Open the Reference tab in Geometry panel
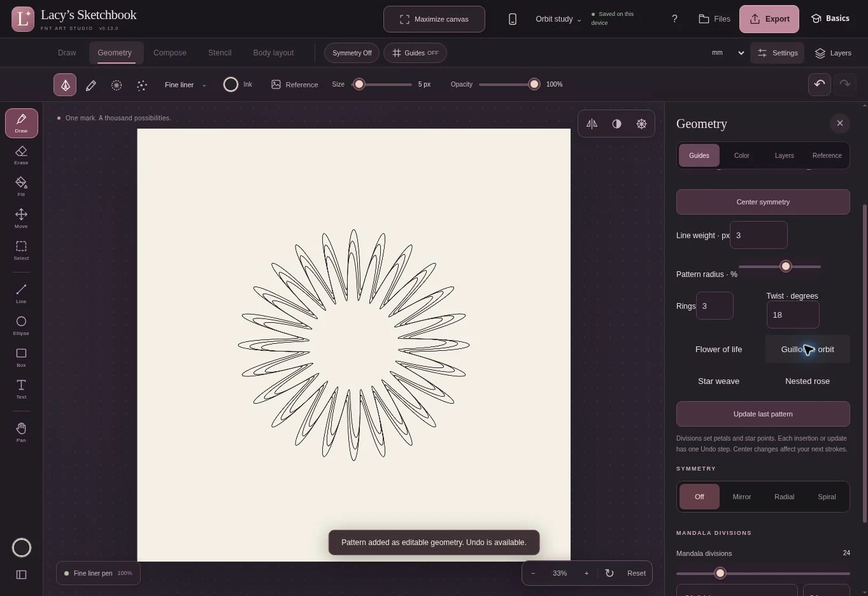The height and width of the screenshot is (596, 868). click(x=827, y=155)
